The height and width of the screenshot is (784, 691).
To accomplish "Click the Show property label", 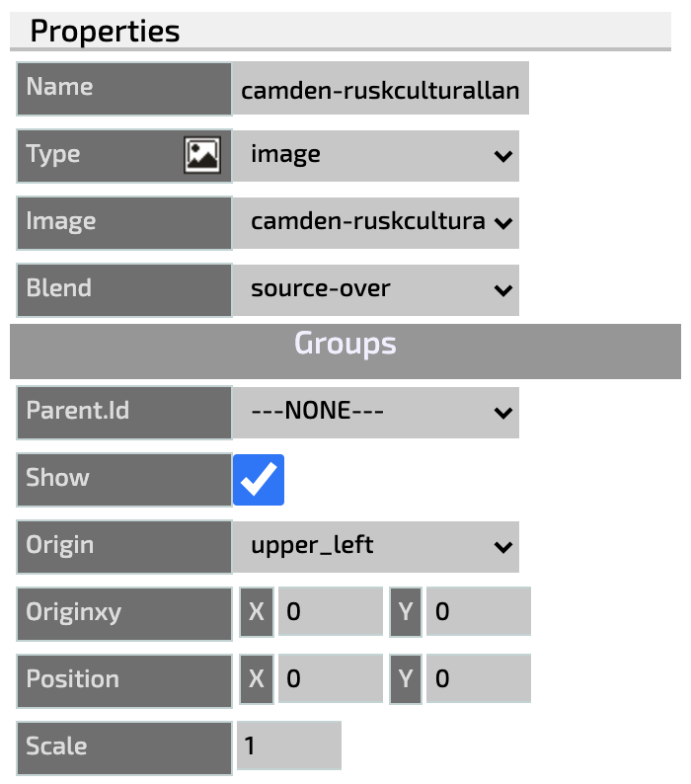I will (x=124, y=480).
